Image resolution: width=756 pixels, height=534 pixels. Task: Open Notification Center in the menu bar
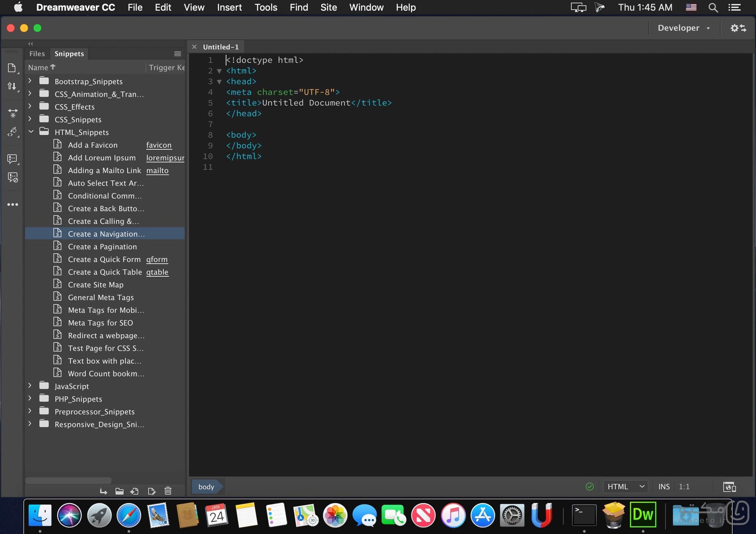click(734, 7)
